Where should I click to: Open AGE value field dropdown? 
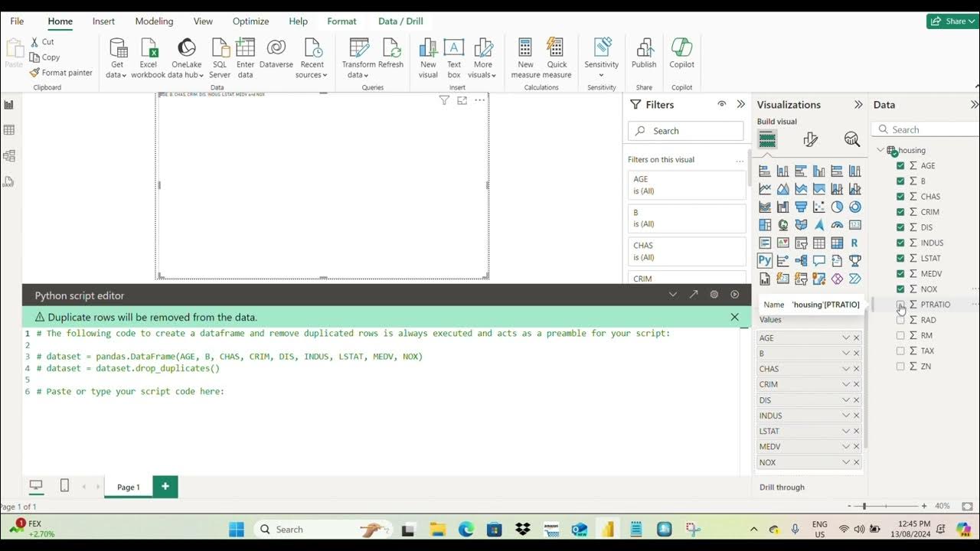846,337
